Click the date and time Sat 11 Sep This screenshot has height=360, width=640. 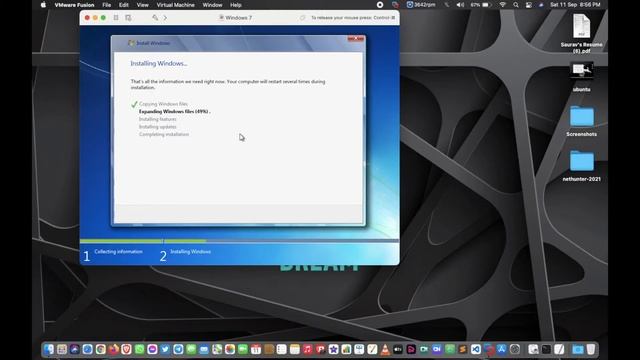tap(575, 5)
